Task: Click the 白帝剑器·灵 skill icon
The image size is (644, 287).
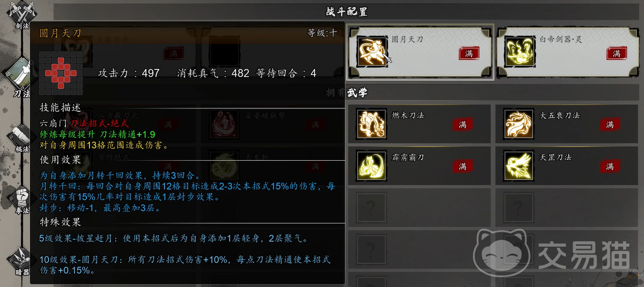Action: coord(520,51)
